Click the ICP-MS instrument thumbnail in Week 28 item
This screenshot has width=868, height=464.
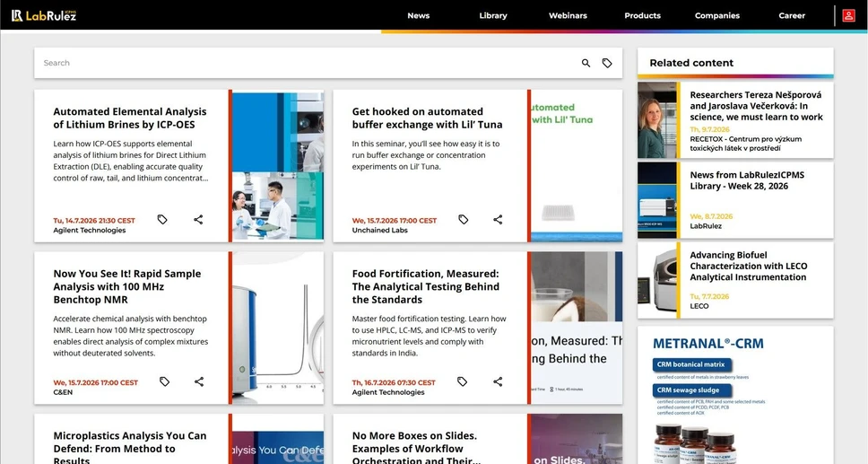click(657, 200)
